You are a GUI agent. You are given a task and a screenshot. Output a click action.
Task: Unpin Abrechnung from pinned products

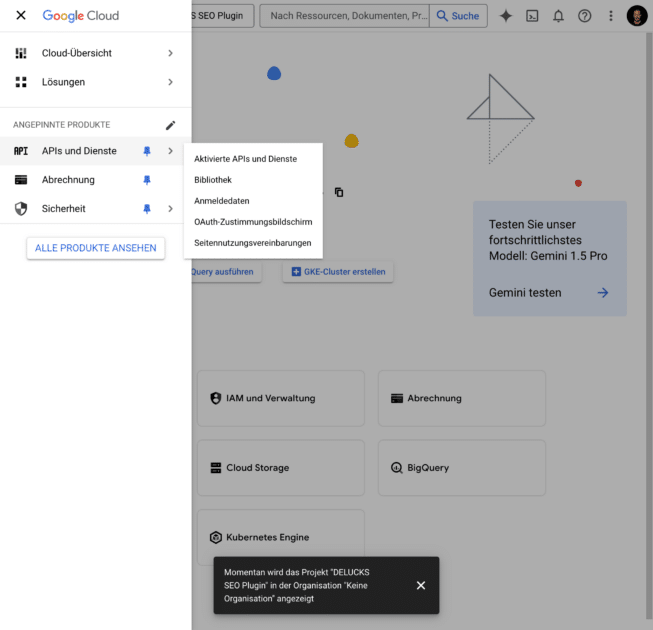(x=147, y=180)
